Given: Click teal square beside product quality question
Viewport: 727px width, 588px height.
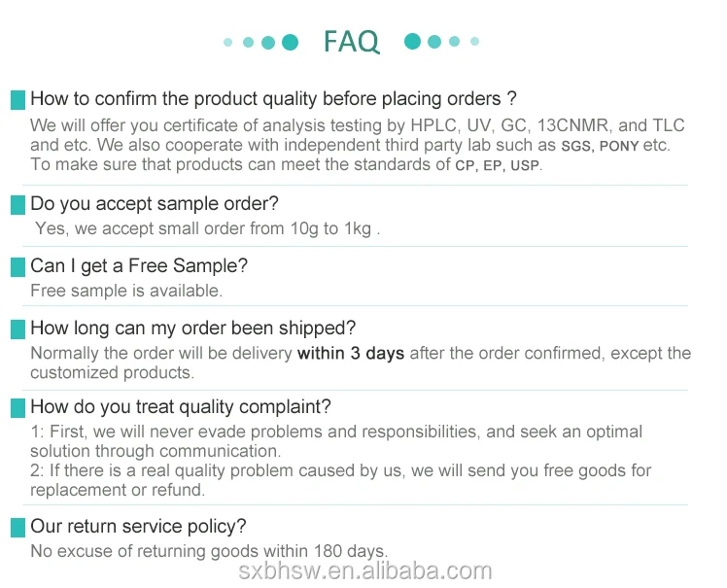Looking at the screenshot, I should tap(17, 100).
